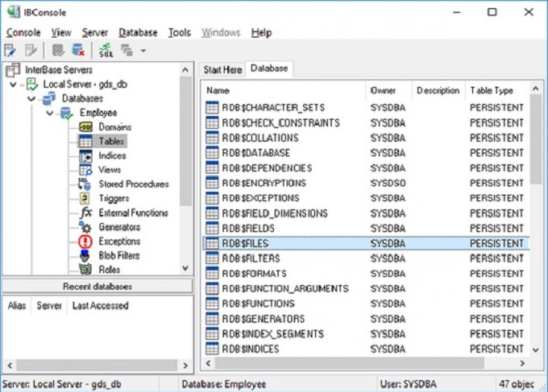The height and width of the screenshot is (392, 548).
Task: Select the Blob Filters icon
Action: (85, 256)
